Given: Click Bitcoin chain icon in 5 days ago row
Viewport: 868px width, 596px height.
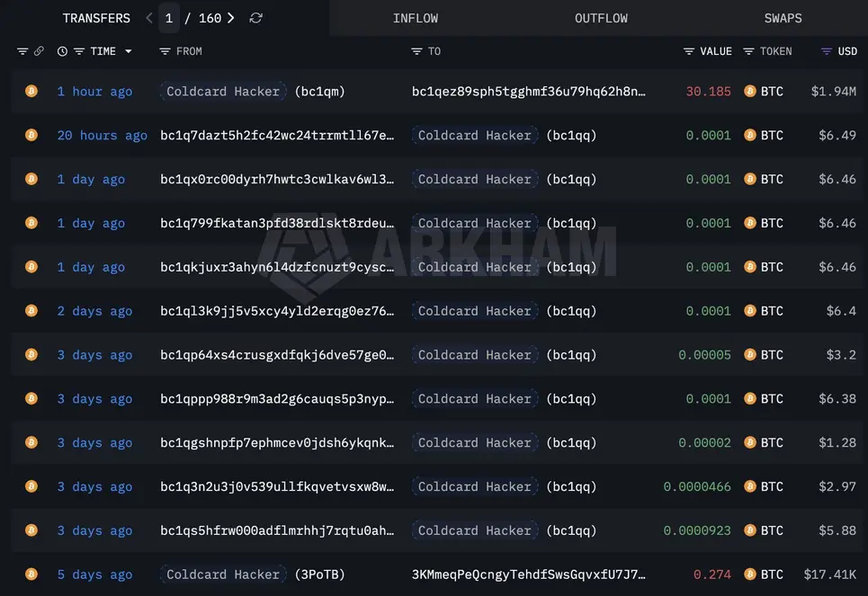Looking at the screenshot, I should (x=31, y=574).
